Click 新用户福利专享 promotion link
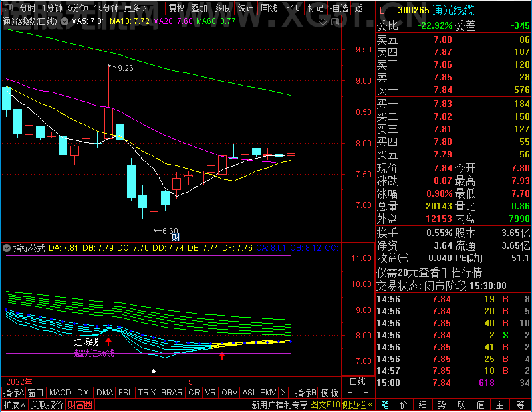Viewport: 532px width, 412px height. tap(279, 405)
